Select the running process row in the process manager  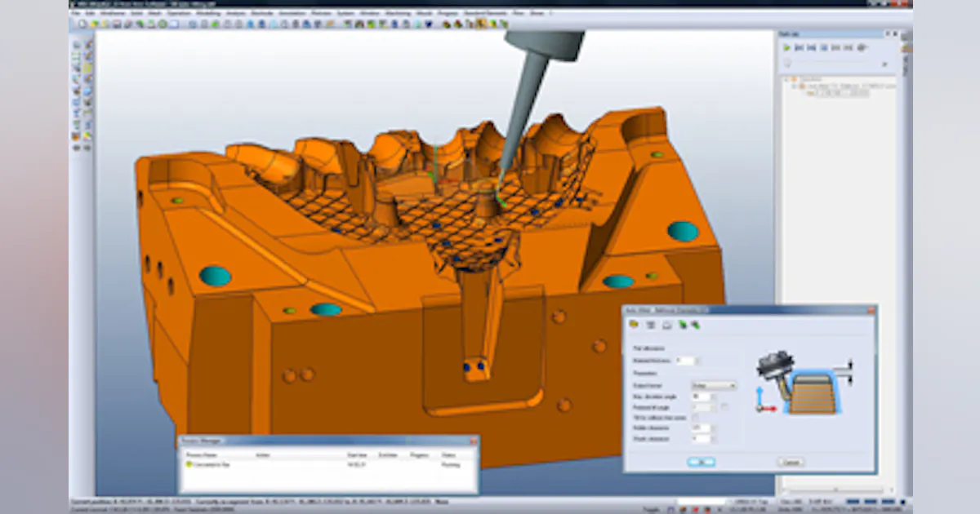point(325,464)
